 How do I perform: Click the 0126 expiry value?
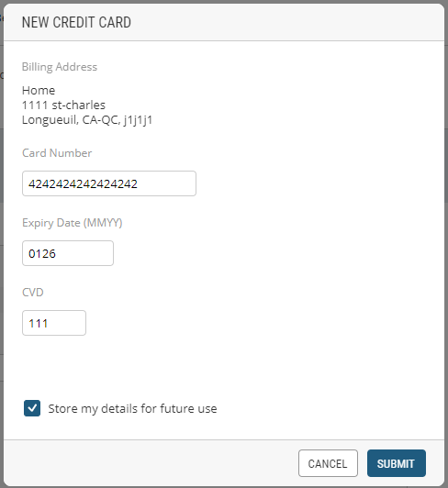click(42, 254)
